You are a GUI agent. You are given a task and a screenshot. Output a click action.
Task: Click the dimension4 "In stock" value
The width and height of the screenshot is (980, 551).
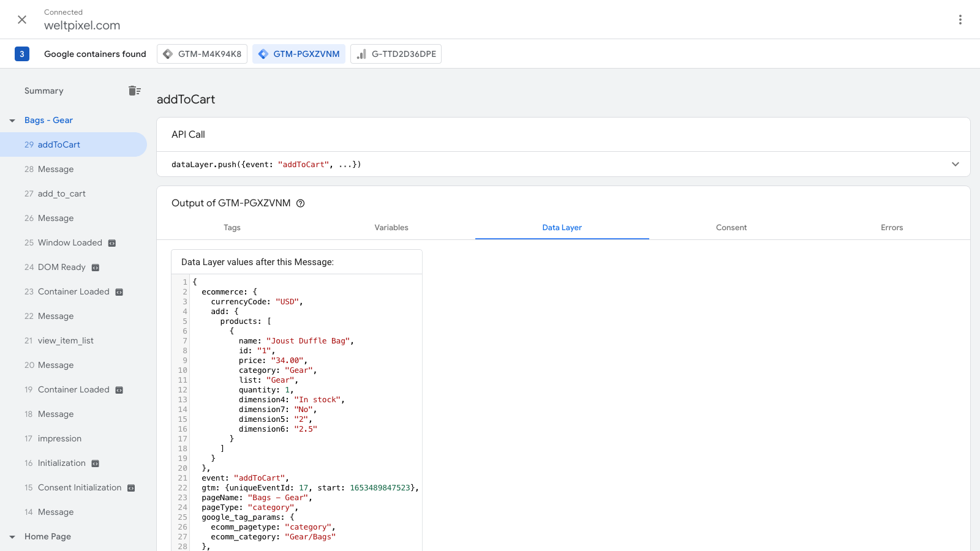pyautogui.click(x=317, y=400)
